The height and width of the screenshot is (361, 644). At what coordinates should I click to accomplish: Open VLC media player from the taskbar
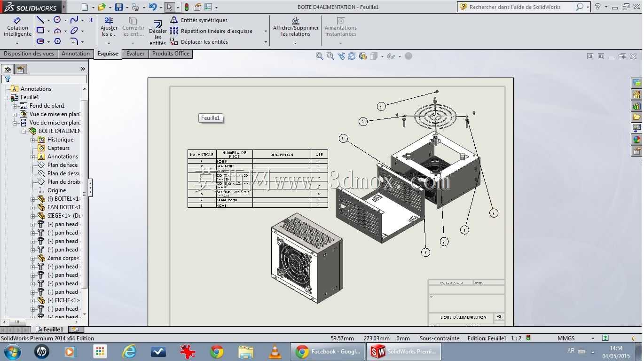pos(275,352)
